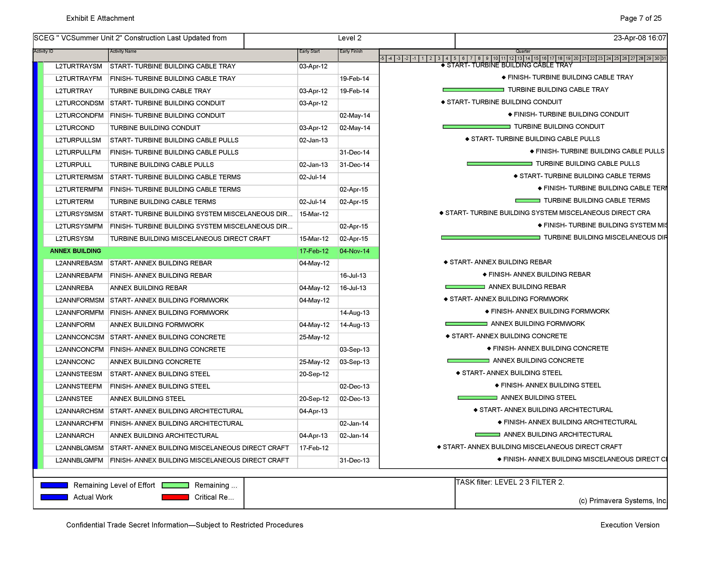Click the blue Remaining Level of Effort swatch

pyautogui.click(x=54, y=485)
